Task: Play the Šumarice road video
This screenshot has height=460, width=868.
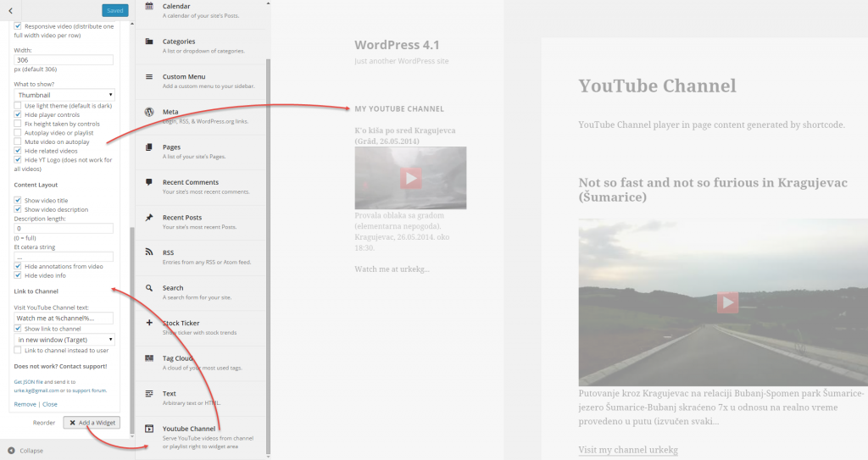Action: (727, 302)
